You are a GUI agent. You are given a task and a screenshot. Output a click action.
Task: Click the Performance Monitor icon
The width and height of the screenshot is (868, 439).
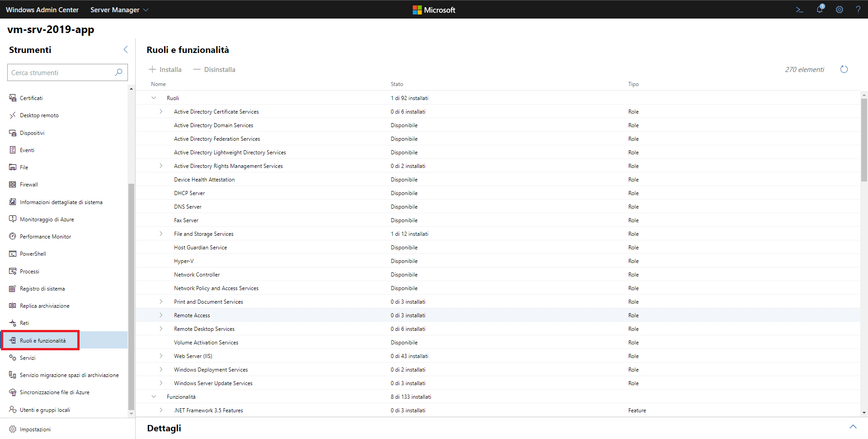[13, 236]
